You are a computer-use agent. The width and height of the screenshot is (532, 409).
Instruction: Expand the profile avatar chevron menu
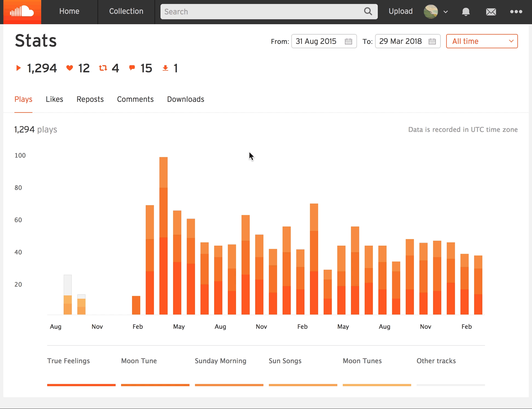pyautogui.click(x=446, y=12)
